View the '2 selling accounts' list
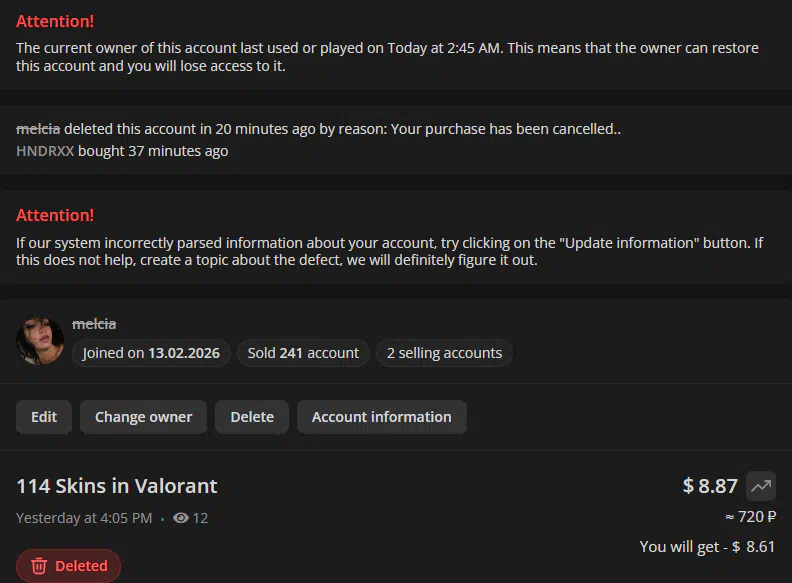 (444, 353)
